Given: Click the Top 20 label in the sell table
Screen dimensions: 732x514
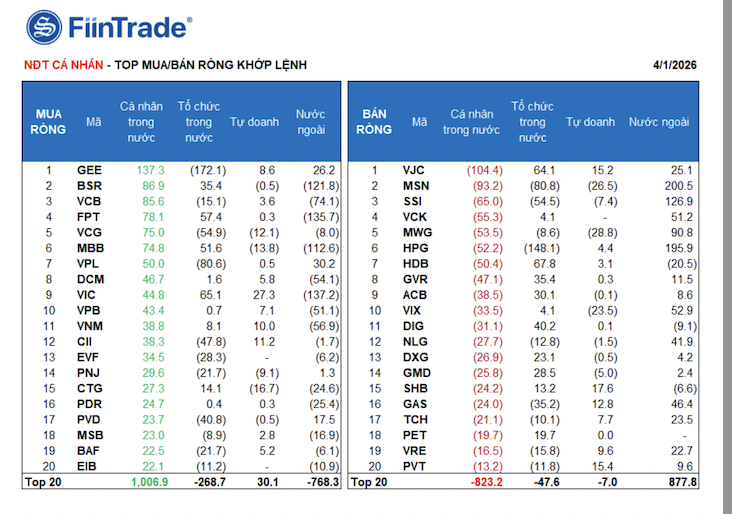Looking at the screenshot, I should (x=368, y=482).
